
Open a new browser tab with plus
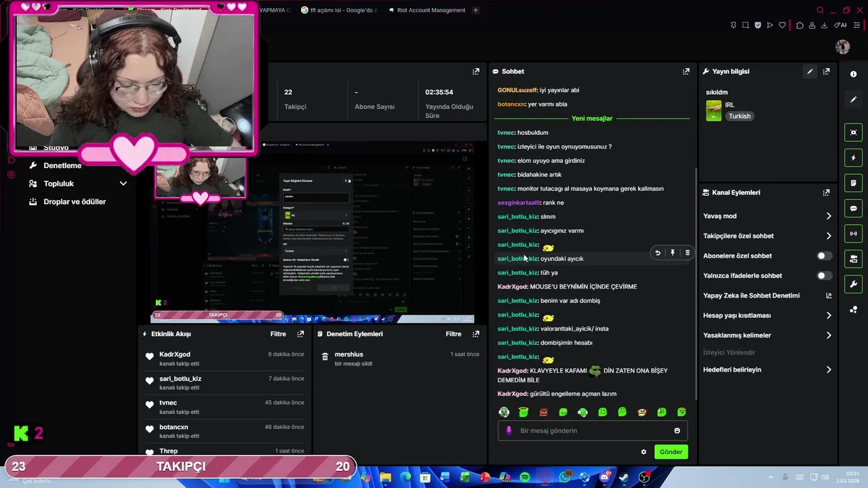click(475, 10)
